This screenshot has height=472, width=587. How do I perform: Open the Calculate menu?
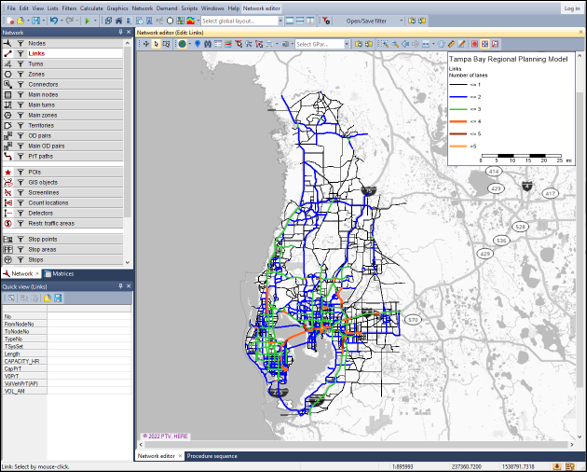(x=91, y=8)
